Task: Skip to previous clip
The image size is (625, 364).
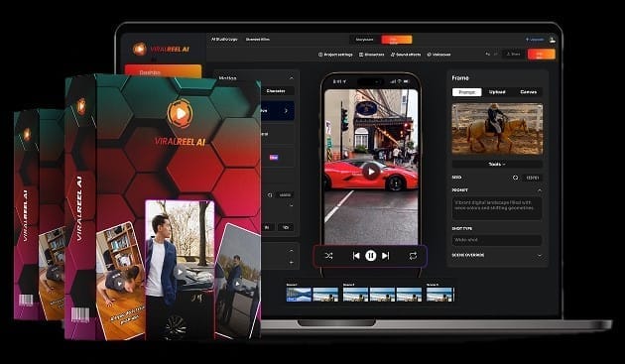Action: click(x=356, y=256)
